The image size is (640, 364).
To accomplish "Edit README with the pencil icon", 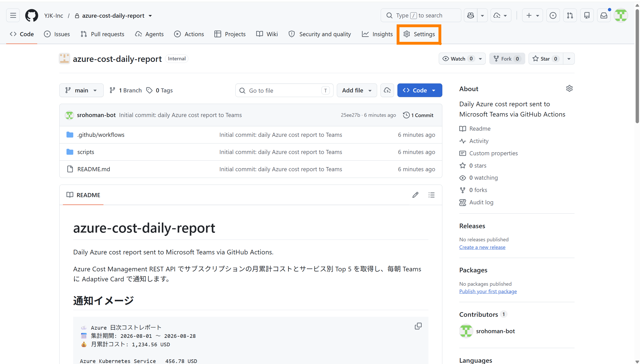I will pos(415,195).
